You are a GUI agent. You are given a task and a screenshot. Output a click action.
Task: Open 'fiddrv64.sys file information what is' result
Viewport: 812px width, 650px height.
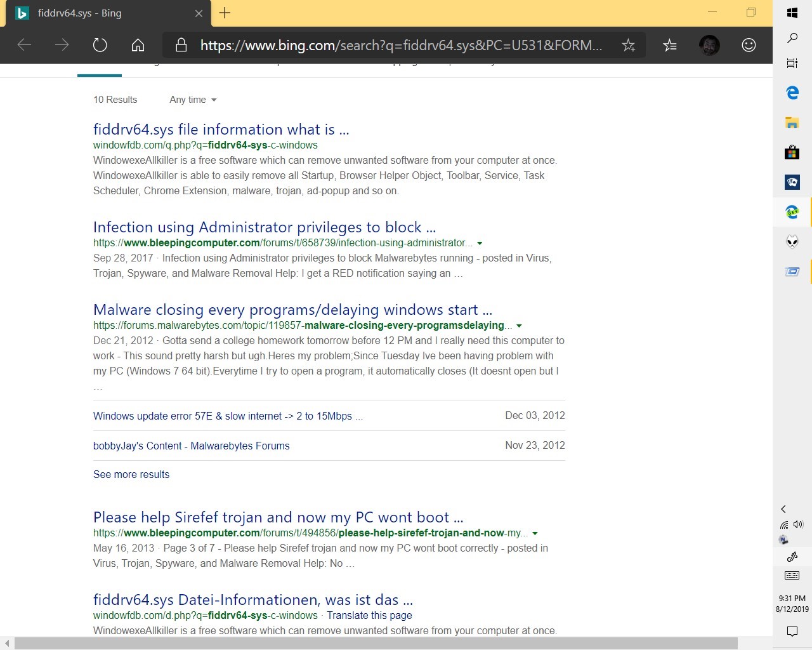[x=221, y=129]
